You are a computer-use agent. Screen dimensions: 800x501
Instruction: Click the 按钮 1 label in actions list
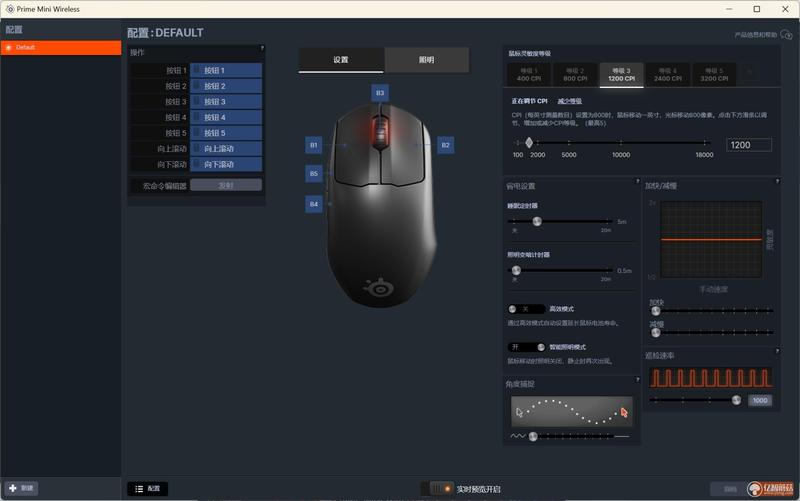click(176, 70)
